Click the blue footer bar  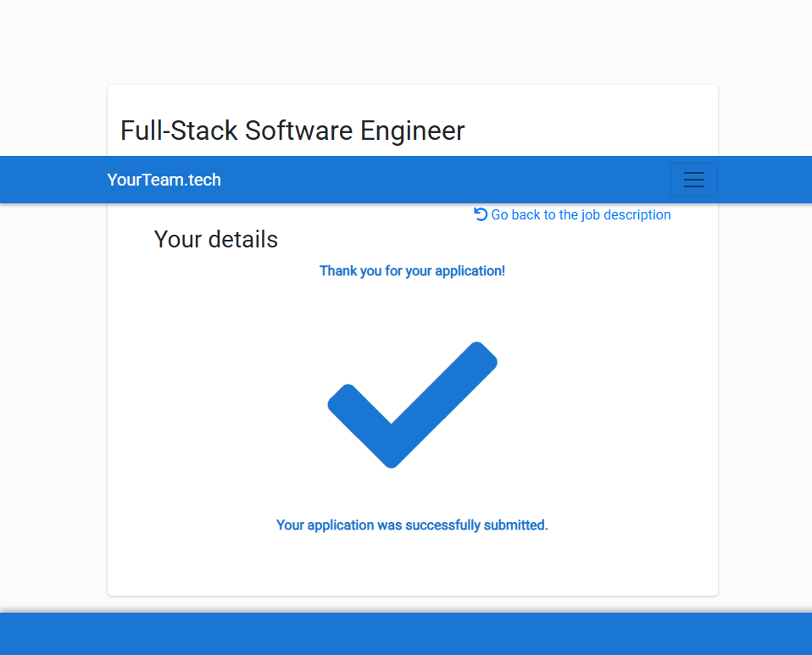tap(405, 634)
